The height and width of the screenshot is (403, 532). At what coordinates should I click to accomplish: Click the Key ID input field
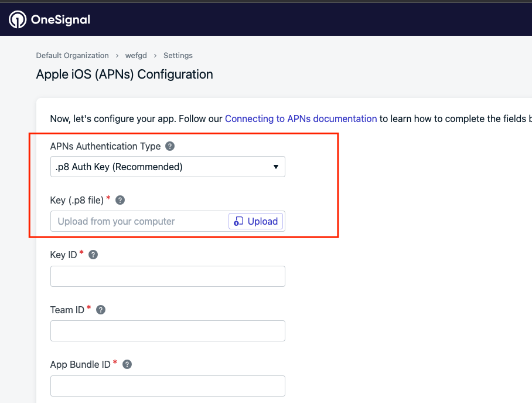[x=168, y=276]
